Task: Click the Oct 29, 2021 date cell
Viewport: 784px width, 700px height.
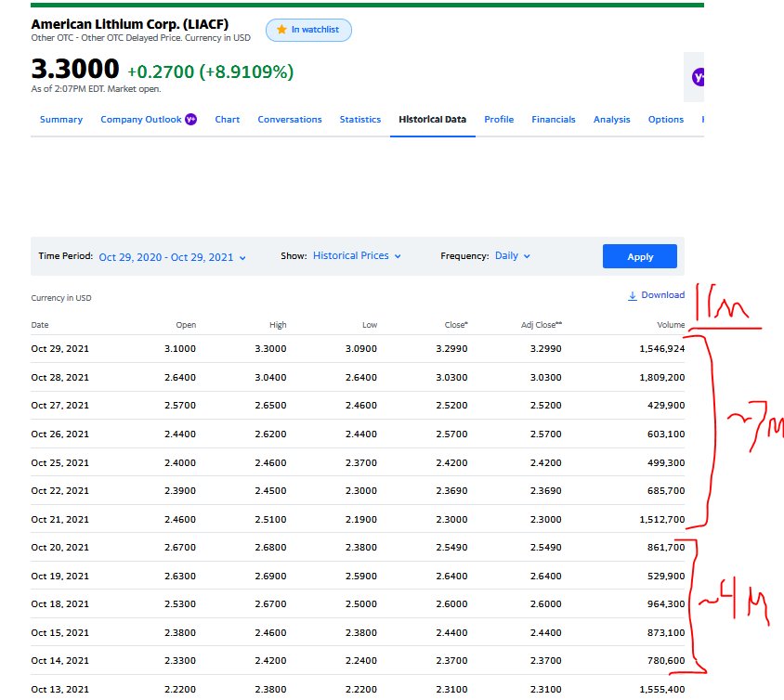Action: click(x=60, y=349)
